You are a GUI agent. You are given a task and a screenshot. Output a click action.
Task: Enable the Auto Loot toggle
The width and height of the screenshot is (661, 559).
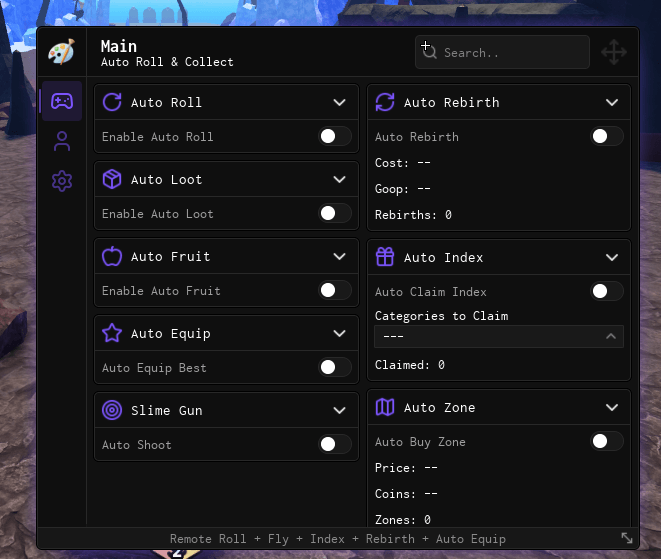(x=335, y=213)
